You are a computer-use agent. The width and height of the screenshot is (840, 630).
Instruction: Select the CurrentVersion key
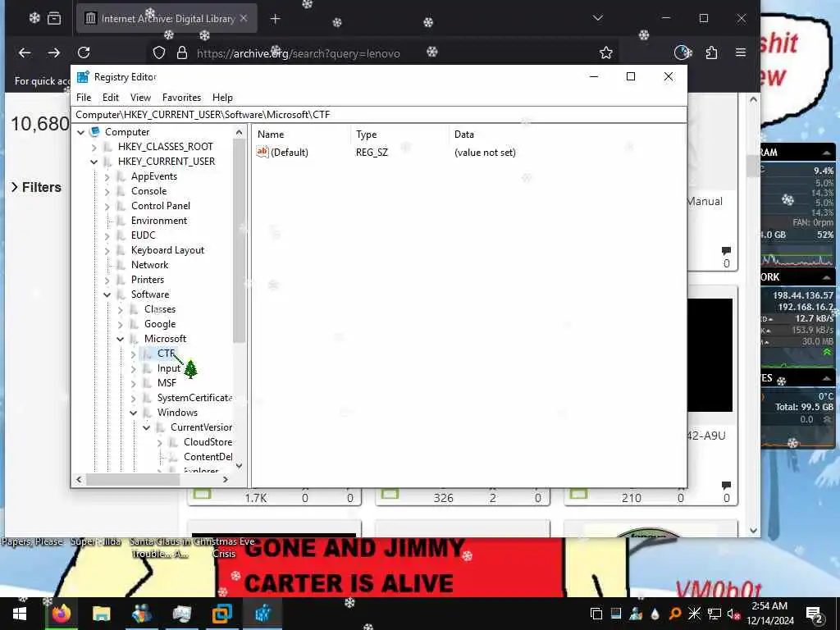(x=202, y=427)
